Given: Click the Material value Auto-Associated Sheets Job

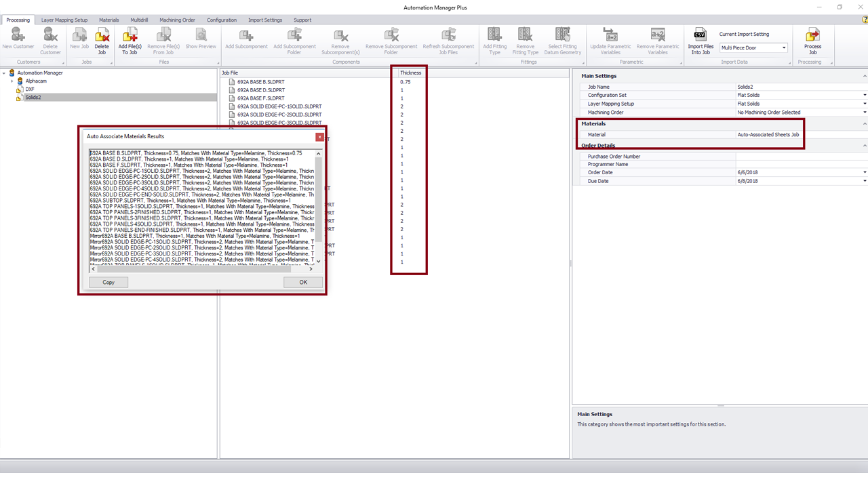Looking at the screenshot, I should pos(768,135).
